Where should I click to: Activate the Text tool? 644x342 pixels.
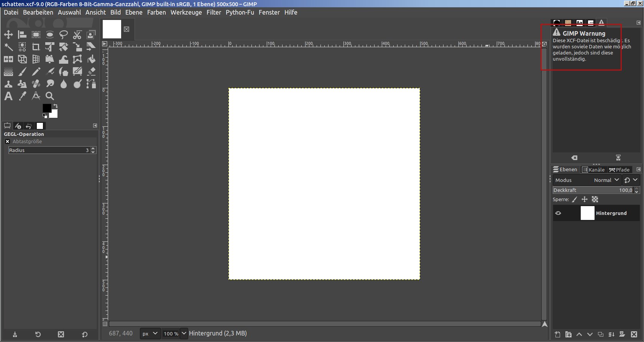[x=8, y=96]
